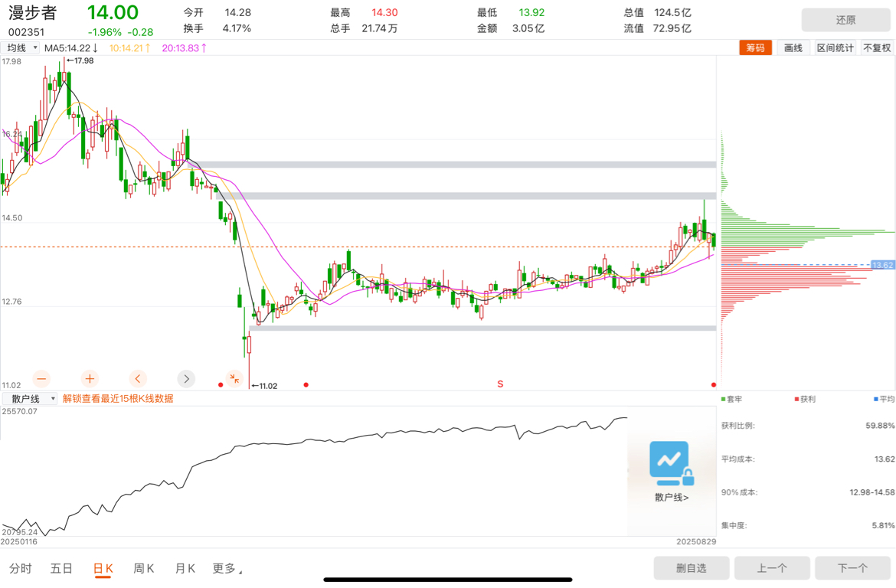896x588 pixels.
Task: Select the 周K weekly candlestick tab
Action: pyautogui.click(x=143, y=569)
